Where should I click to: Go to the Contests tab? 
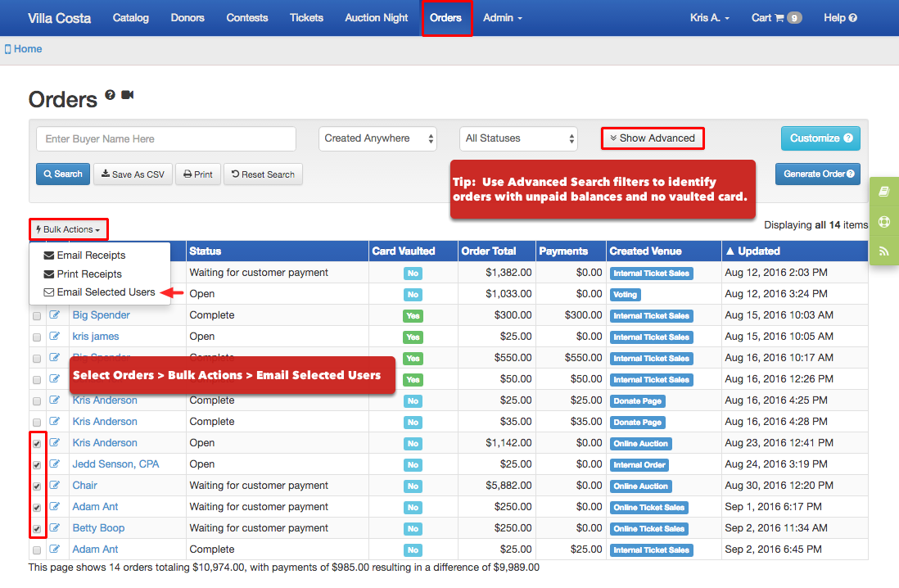(247, 18)
